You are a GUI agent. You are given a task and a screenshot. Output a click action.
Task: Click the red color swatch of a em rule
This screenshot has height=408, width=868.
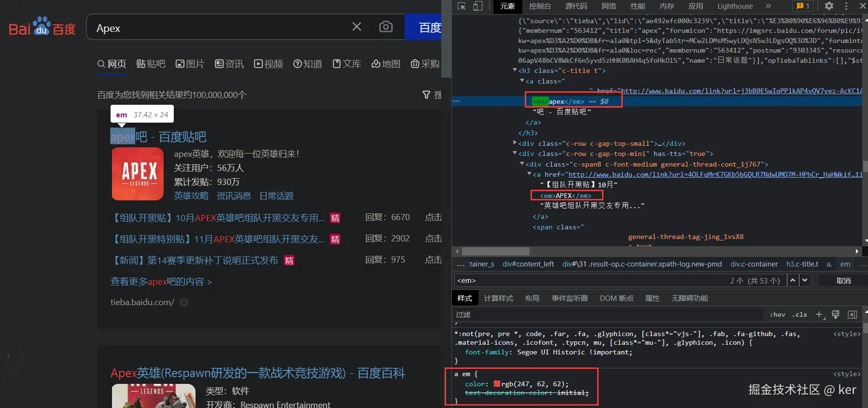pos(497,384)
